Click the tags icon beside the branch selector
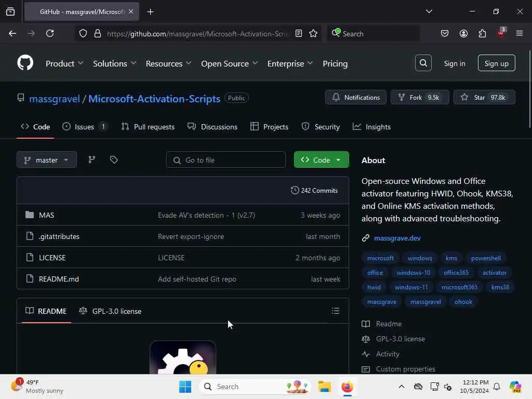This screenshot has height=399, width=532. click(114, 159)
